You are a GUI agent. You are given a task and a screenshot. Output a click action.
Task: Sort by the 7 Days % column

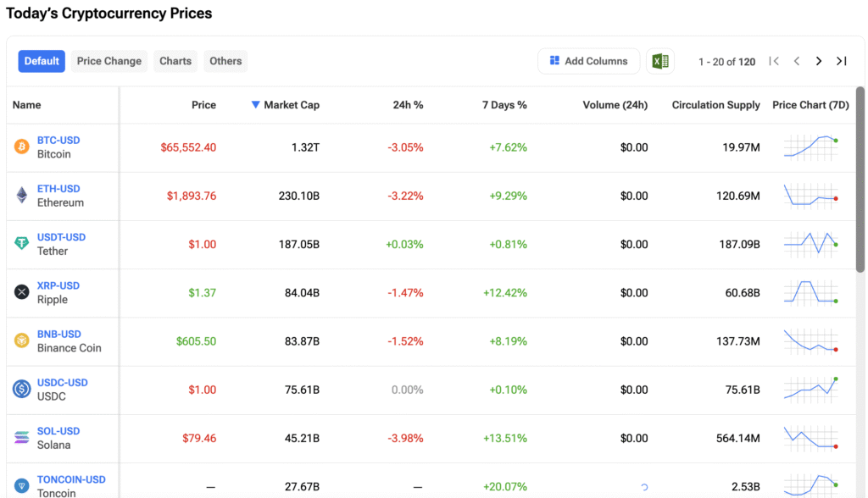click(x=504, y=105)
